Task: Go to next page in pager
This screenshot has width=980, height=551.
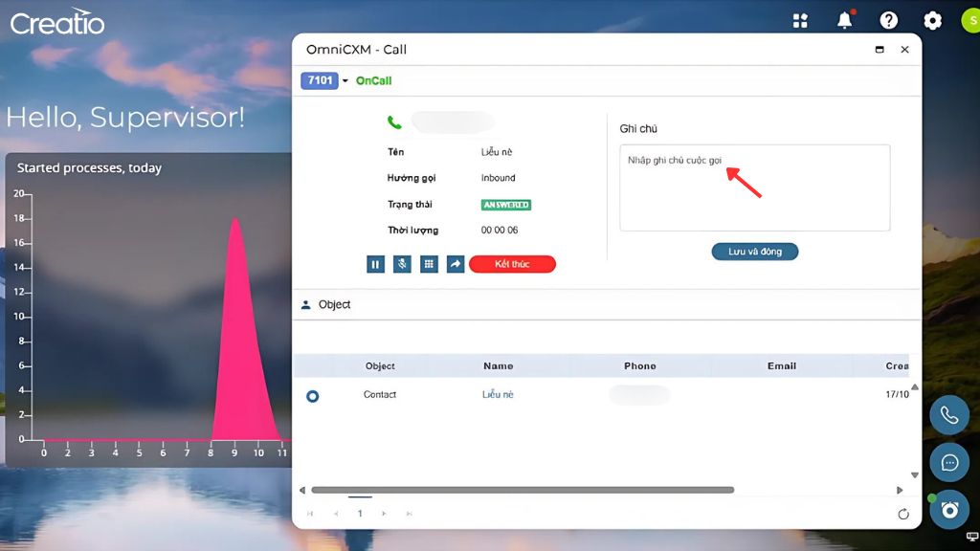Action: tap(384, 514)
